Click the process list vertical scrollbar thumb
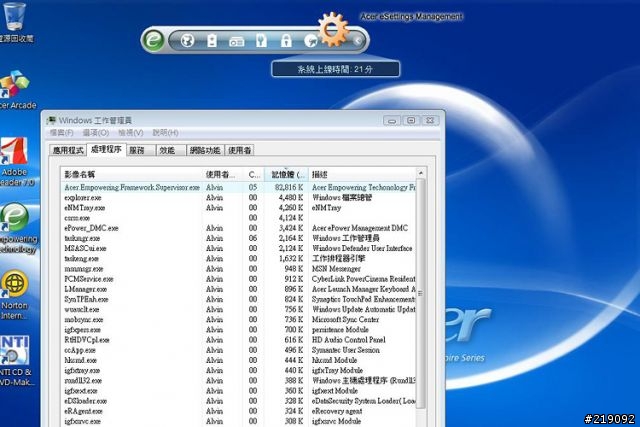640x427 pixels. (x=421, y=293)
